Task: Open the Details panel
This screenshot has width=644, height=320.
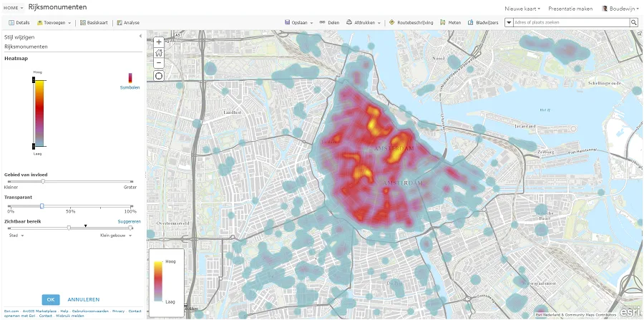Action: (x=19, y=23)
